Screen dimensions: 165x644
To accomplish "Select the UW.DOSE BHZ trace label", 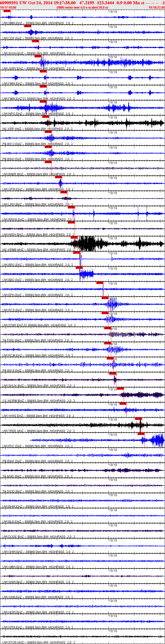I will tap(39, 537).
